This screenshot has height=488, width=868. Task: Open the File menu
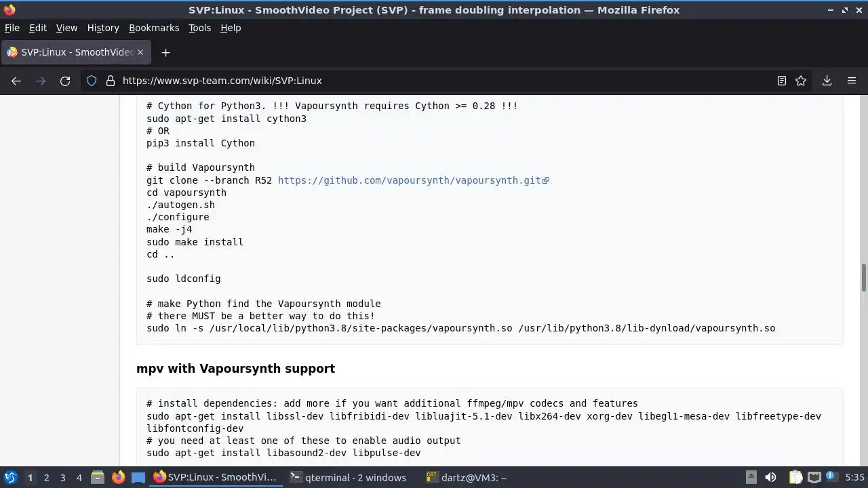click(x=12, y=28)
